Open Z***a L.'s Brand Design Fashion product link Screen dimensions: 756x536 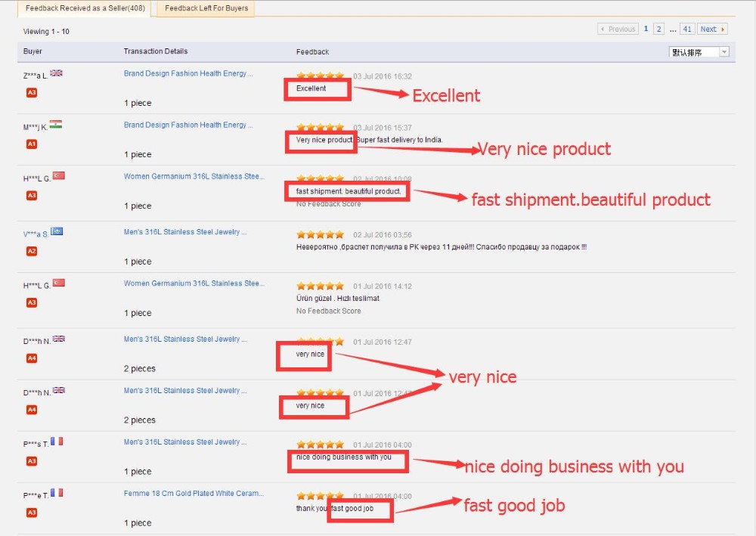[x=188, y=74]
